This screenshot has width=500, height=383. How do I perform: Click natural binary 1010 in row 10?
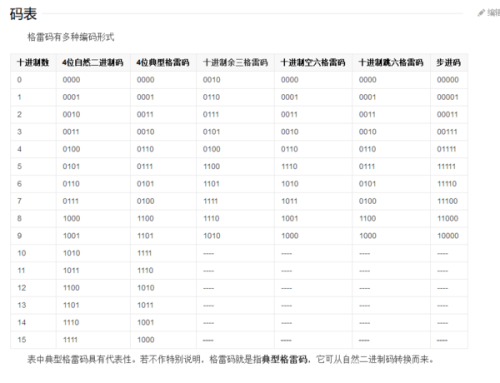click(72, 253)
